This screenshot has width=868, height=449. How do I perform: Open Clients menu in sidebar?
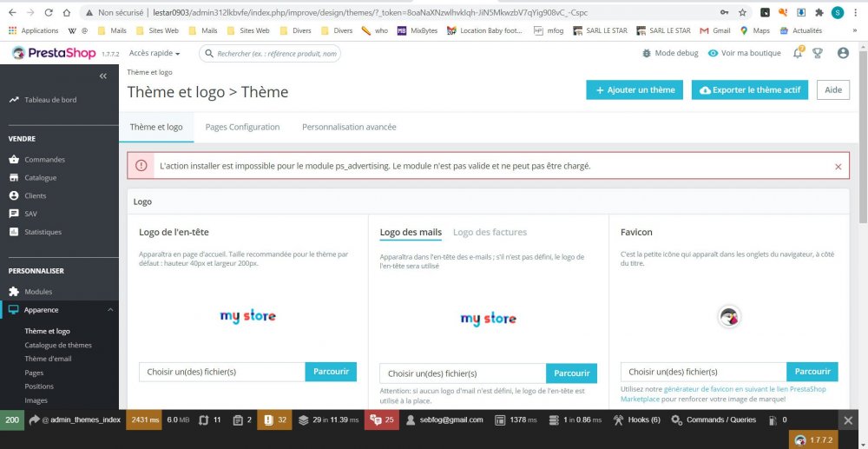point(28,195)
